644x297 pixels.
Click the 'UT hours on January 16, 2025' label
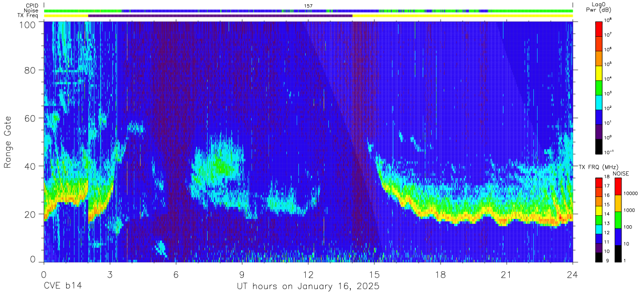(308, 287)
